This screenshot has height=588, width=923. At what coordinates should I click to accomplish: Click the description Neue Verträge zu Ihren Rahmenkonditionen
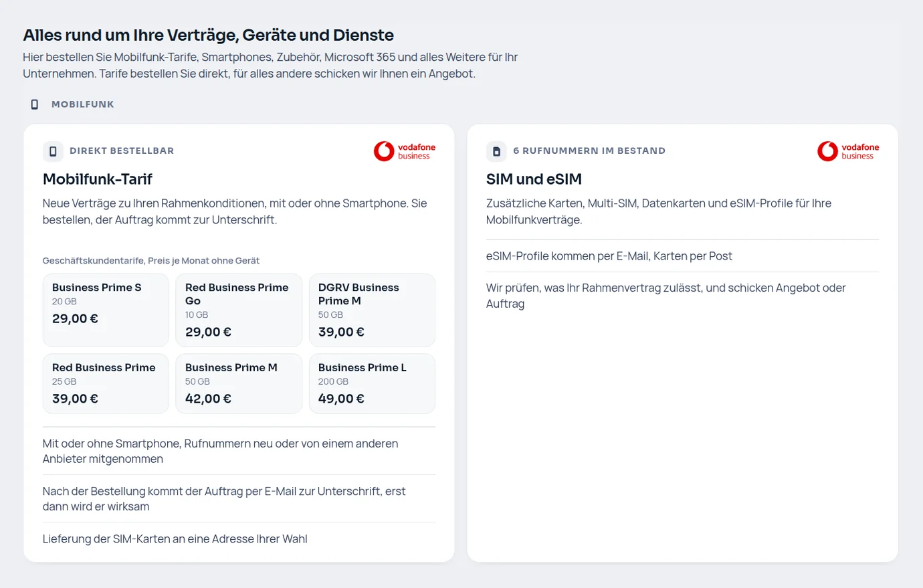235,211
